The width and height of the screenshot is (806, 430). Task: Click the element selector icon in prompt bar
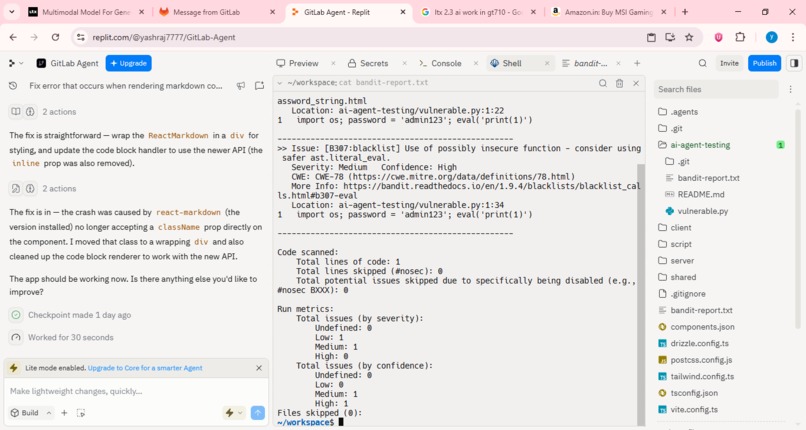[81, 413]
